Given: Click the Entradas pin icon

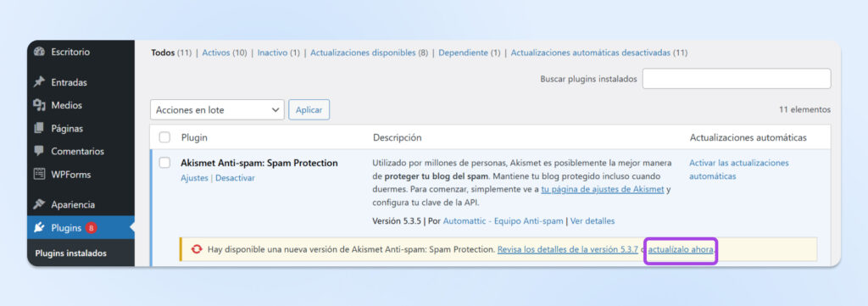Looking at the screenshot, I should [x=39, y=82].
